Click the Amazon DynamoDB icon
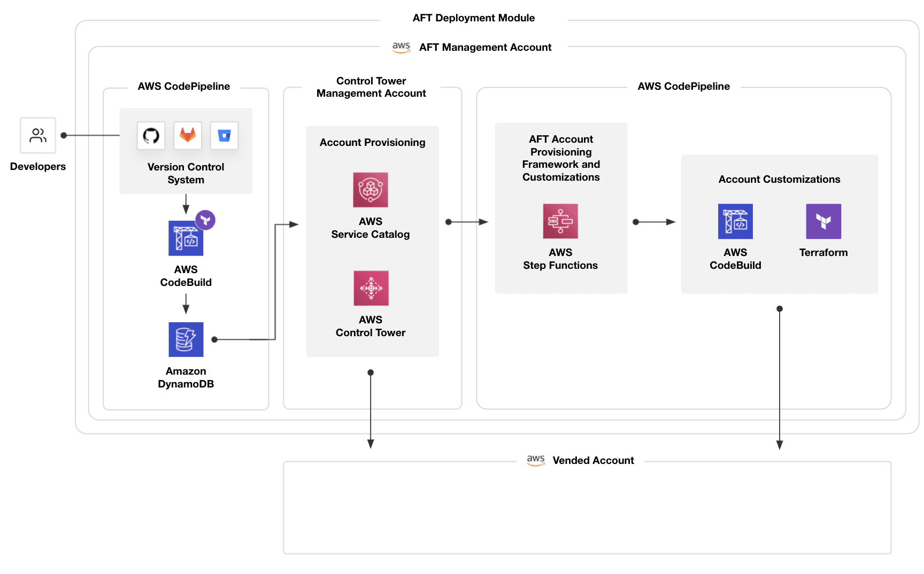This screenshot has height=574, width=924. click(186, 339)
